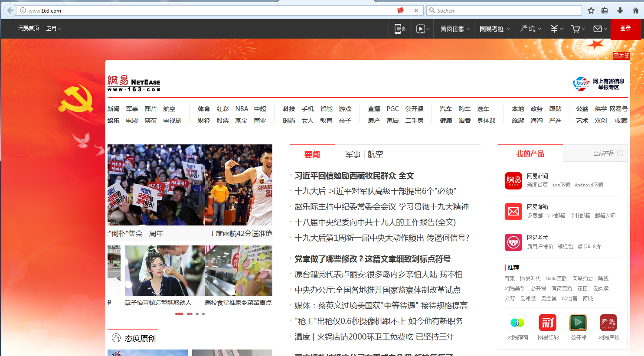
Task: Click the 网易邮箱 envelope product icon
Action: point(513,212)
